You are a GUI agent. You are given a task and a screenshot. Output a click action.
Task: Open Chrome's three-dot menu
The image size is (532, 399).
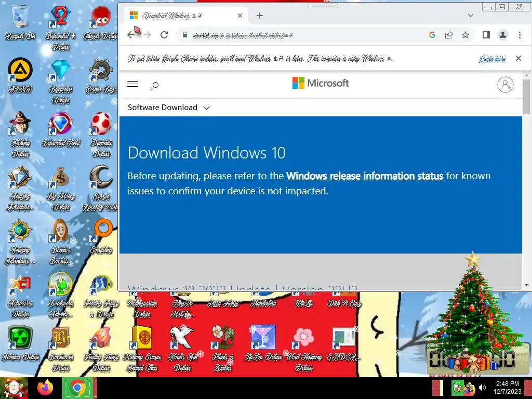[520, 35]
